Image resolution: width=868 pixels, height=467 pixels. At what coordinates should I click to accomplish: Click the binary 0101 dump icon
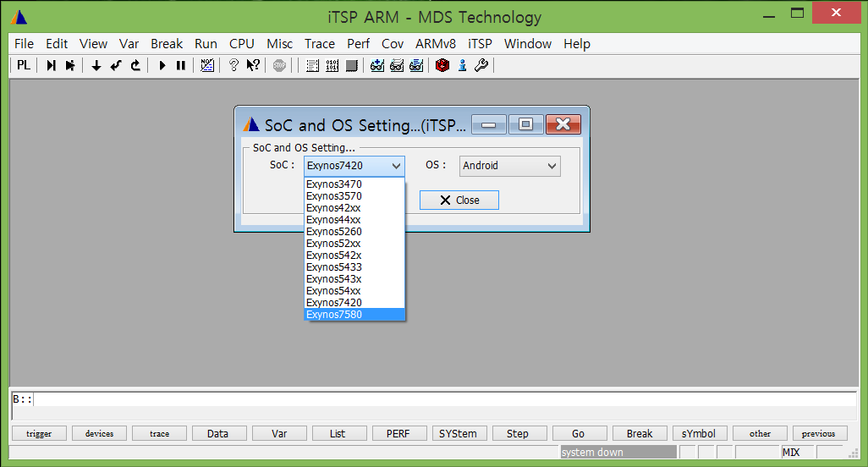(x=332, y=65)
